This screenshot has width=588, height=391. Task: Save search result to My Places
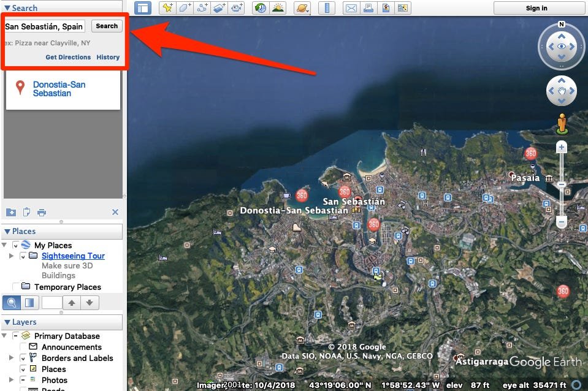tap(11, 212)
